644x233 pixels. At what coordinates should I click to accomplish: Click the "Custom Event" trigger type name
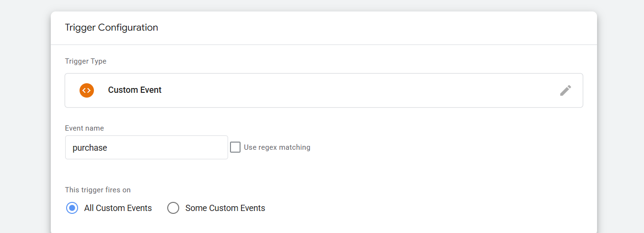point(135,90)
